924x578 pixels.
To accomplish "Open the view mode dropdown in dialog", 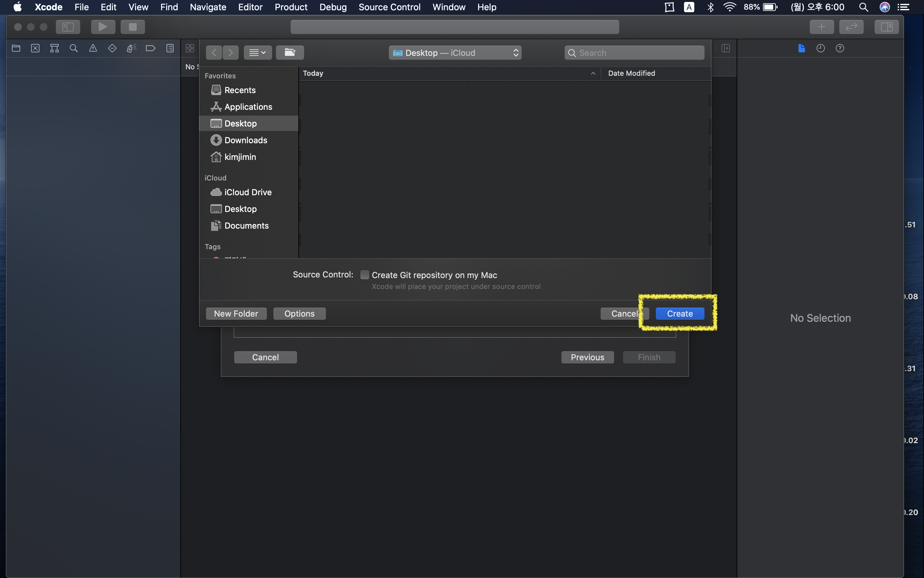I will point(258,52).
